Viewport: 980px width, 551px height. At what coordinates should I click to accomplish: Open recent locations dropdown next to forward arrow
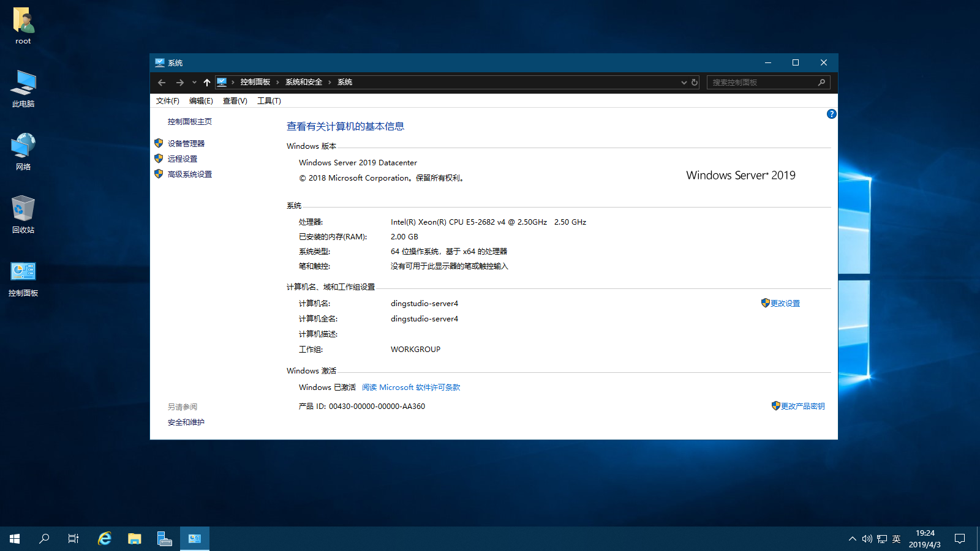[194, 82]
